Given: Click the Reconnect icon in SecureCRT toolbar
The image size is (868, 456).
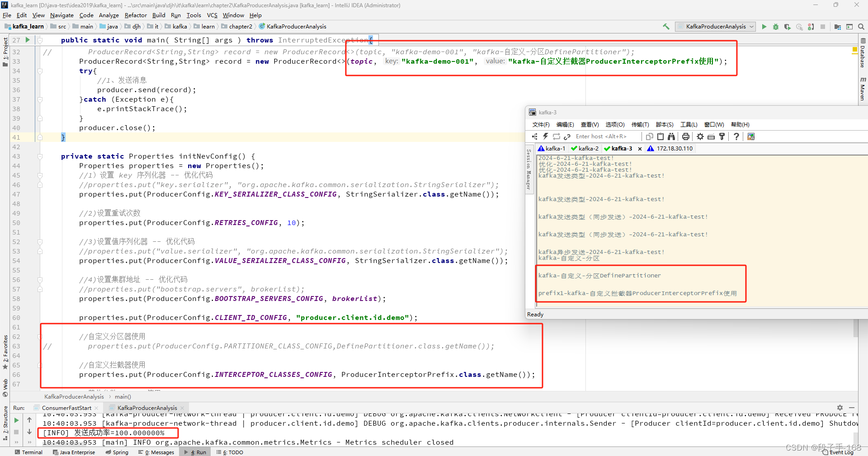Looking at the screenshot, I should point(557,136).
